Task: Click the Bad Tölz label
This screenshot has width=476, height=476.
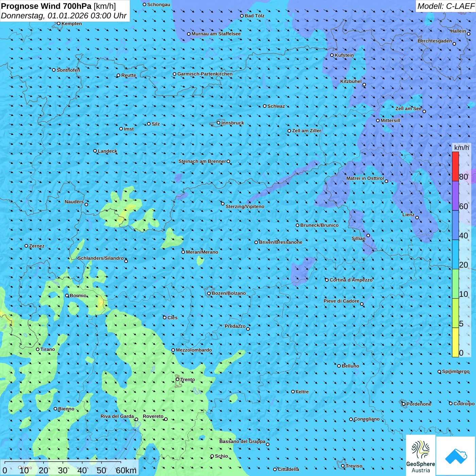Action: 255,16
